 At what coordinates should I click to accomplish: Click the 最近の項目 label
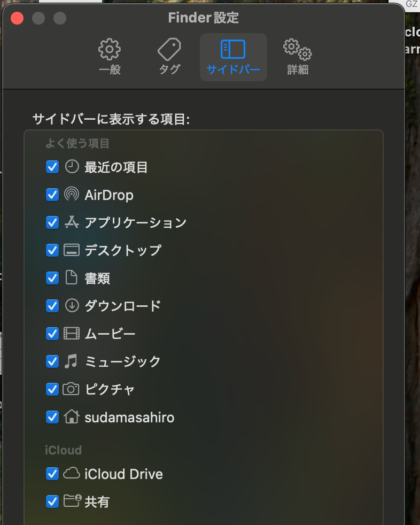(x=116, y=167)
